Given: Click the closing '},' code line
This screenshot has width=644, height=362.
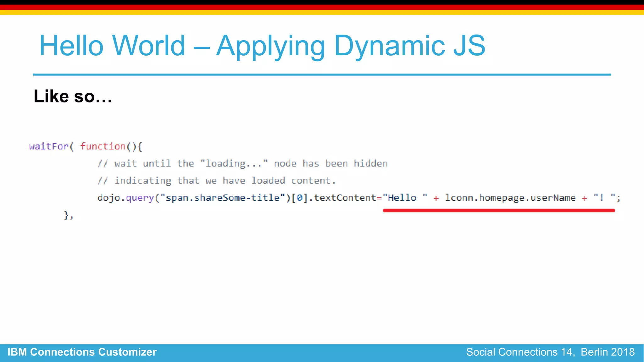Looking at the screenshot, I should coord(69,215).
